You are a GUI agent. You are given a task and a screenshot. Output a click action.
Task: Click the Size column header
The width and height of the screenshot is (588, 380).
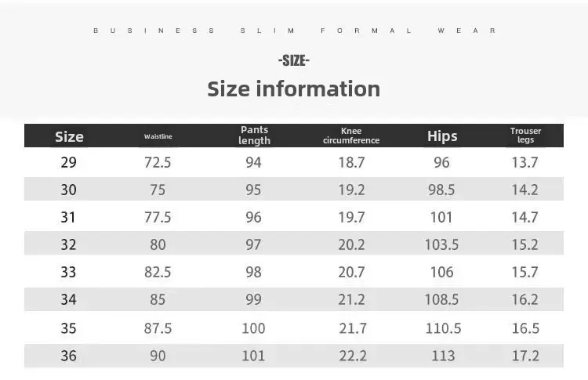pyautogui.click(x=69, y=136)
